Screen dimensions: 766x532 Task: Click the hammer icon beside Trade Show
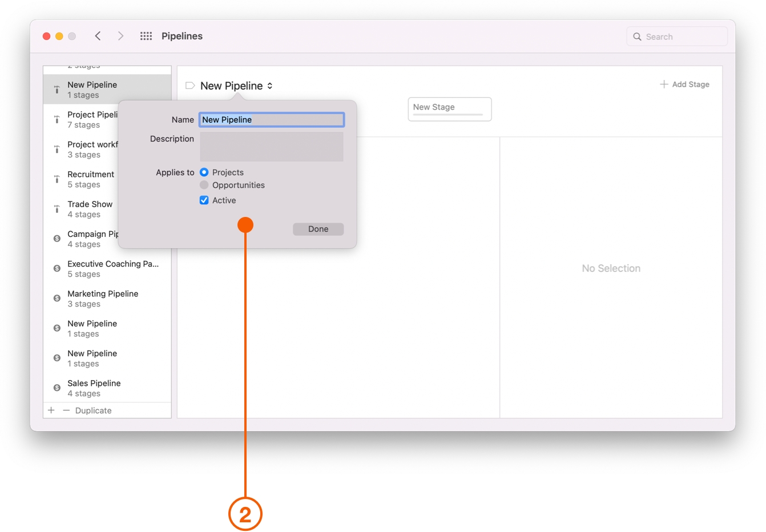click(57, 208)
